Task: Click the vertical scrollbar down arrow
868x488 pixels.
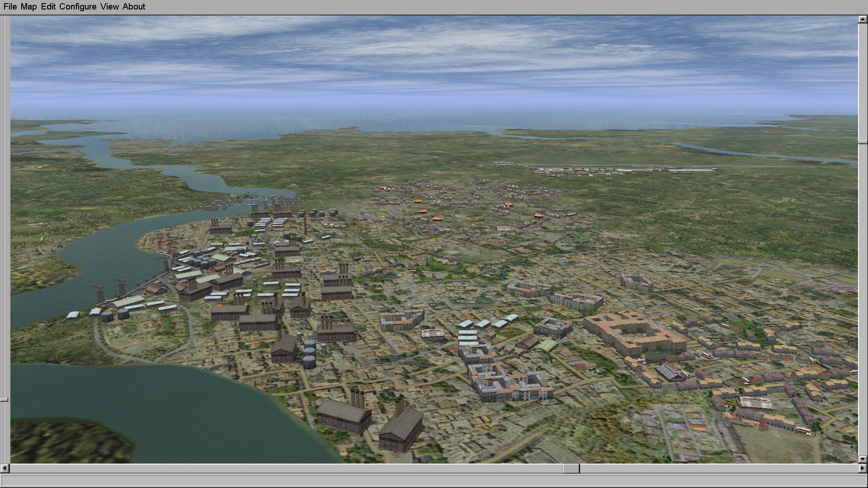Action: [x=863, y=459]
